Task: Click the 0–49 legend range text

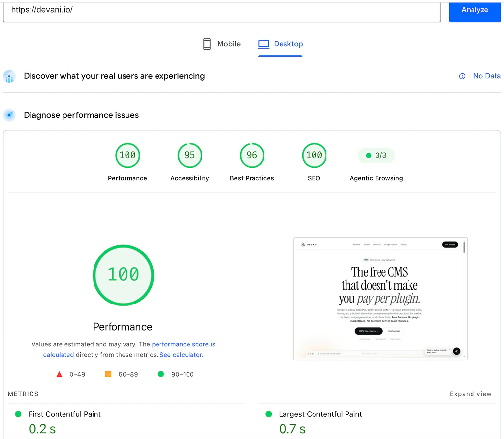Action: click(77, 374)
